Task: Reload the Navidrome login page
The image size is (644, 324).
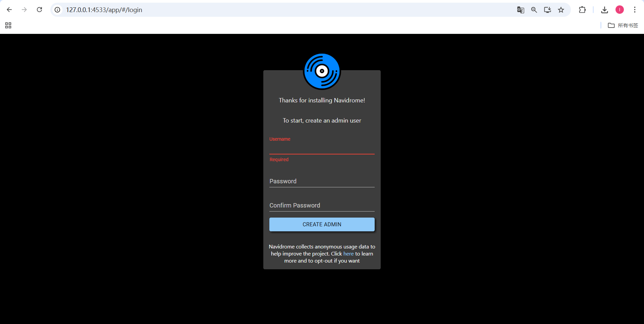Action: pos(39,10)
